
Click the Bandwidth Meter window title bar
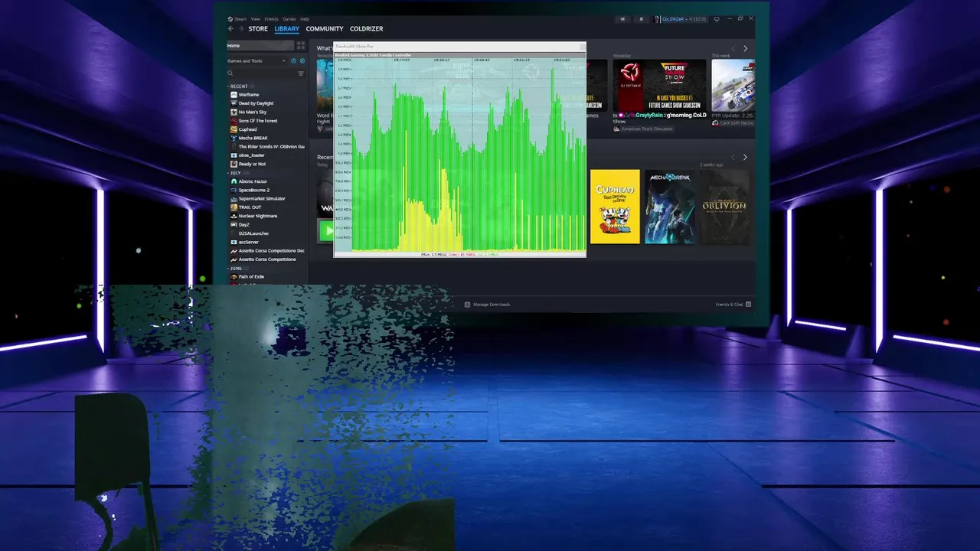pos(459,47)
